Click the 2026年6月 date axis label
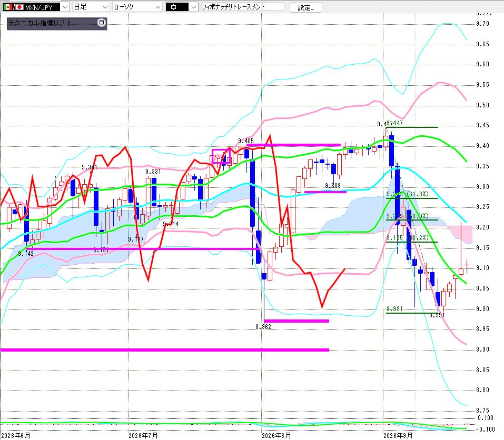Viewport: 504px width, 440px height. click(x=16, y=436)
